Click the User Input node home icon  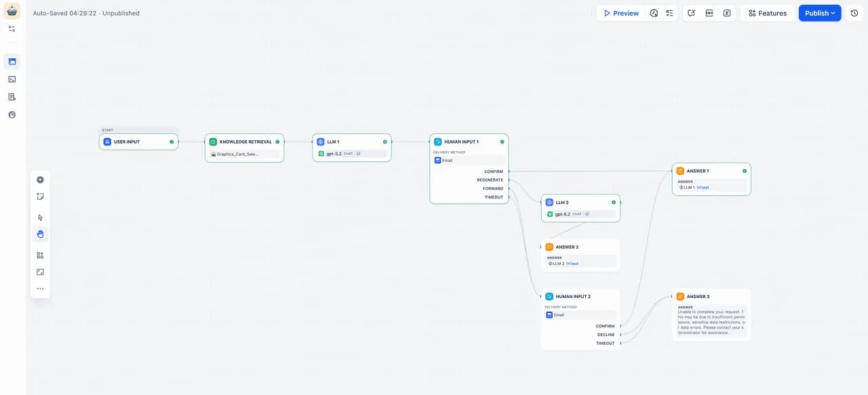pos(107,142)
